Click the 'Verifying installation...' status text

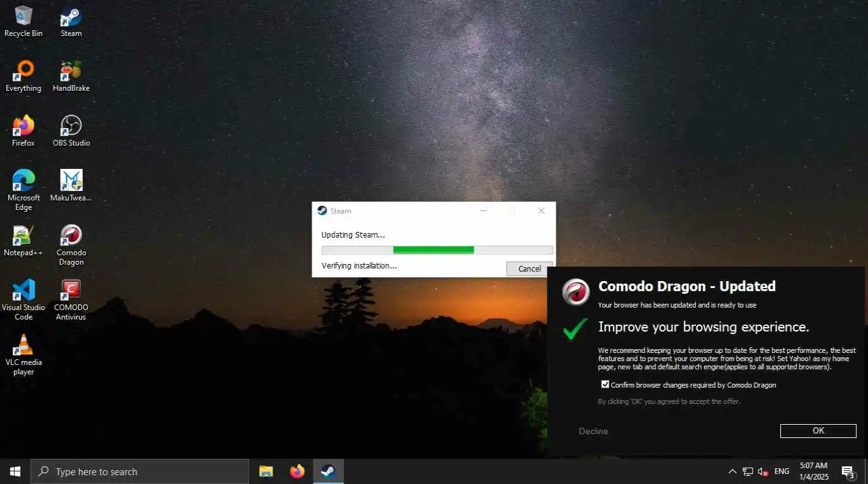(x=359, y=265)
